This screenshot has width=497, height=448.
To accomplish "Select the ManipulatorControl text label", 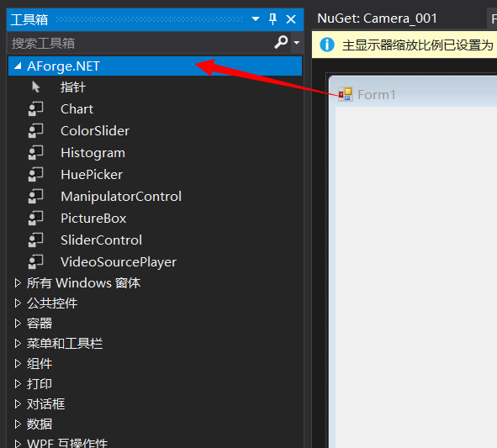I will [121, 197].
